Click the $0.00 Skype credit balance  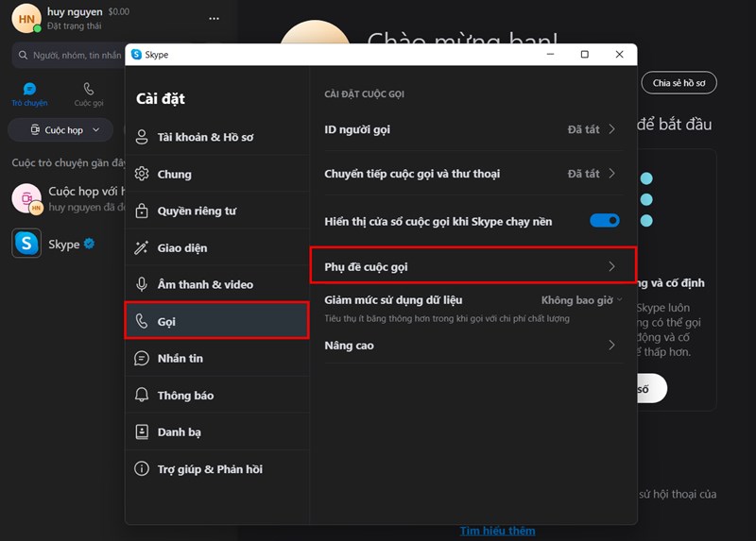119,11
